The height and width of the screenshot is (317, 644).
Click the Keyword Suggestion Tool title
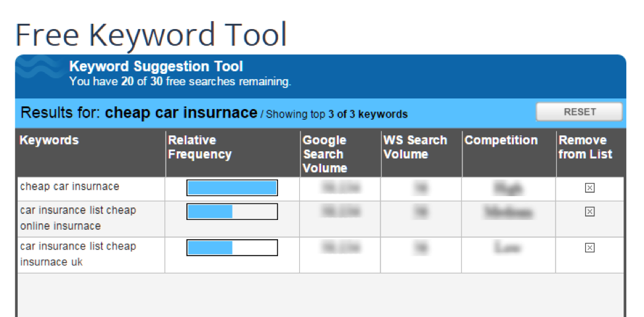156,66
